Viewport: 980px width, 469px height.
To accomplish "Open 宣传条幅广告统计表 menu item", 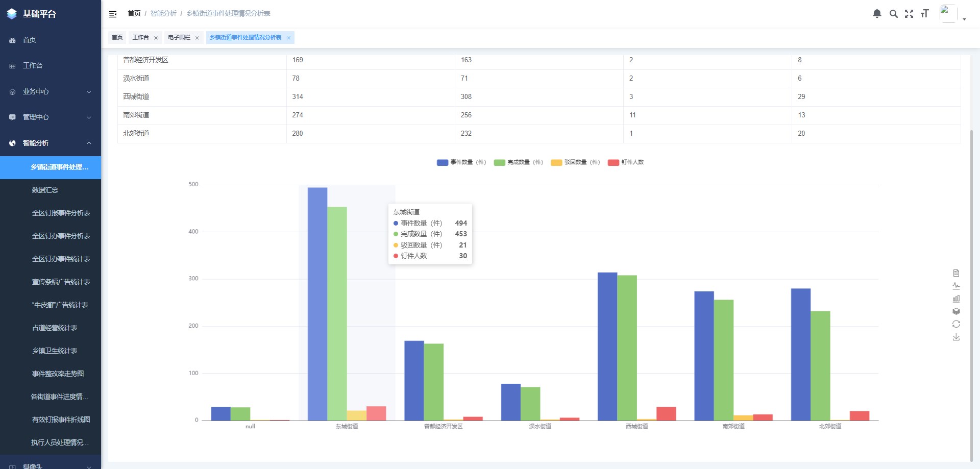I will pos(51,282).
